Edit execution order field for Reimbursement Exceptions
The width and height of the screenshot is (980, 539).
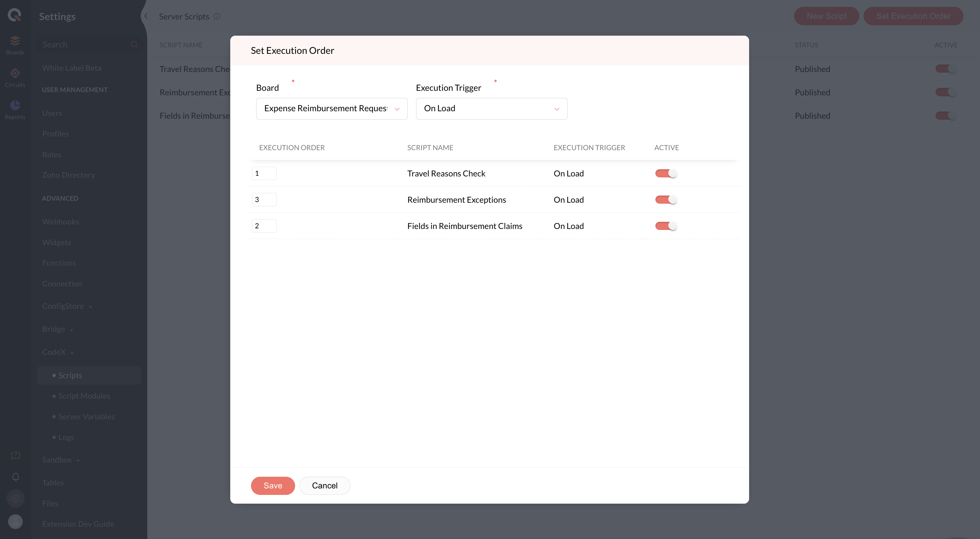click(264, 200)
